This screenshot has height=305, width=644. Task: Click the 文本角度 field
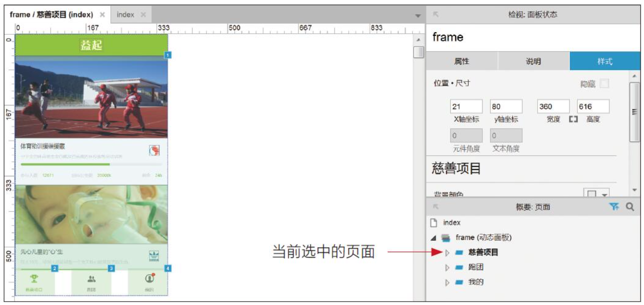pos(506,136)
